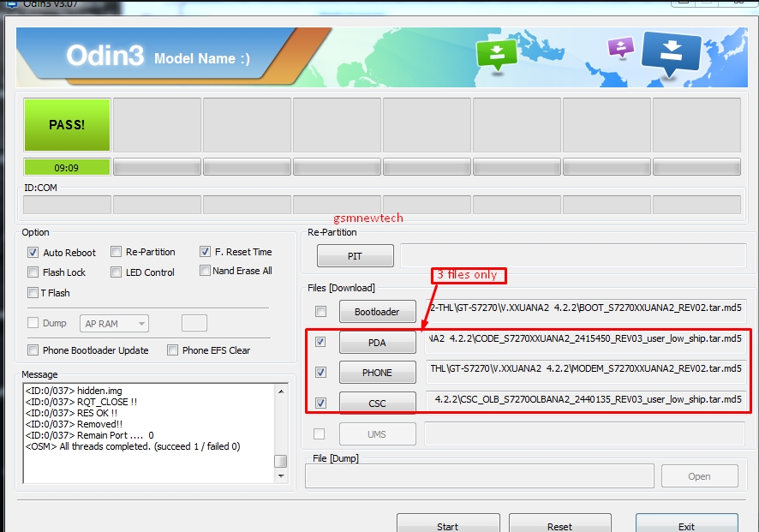Image resolution: width=759 pixels, height=532 pixels.
Task: Toggle the Dump checkbox
Action: coord(33,322)
